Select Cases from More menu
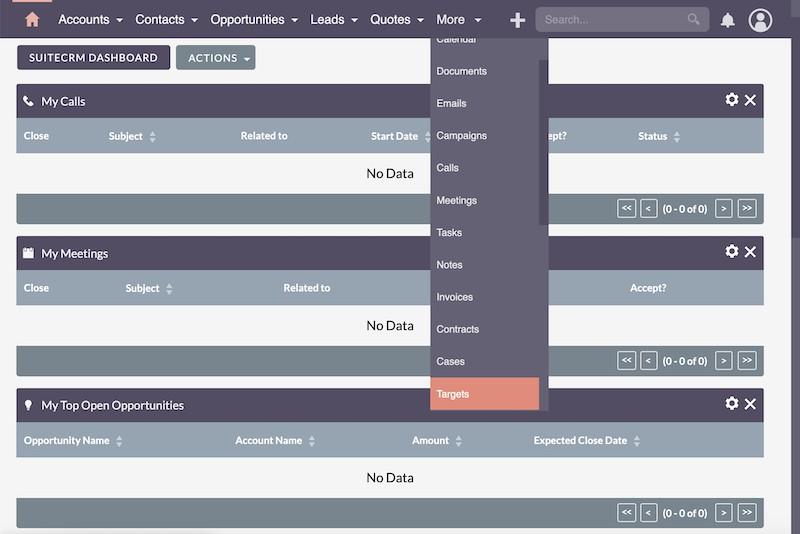Image resolution: width=800 pixels, height=534 pixels. 485,361
